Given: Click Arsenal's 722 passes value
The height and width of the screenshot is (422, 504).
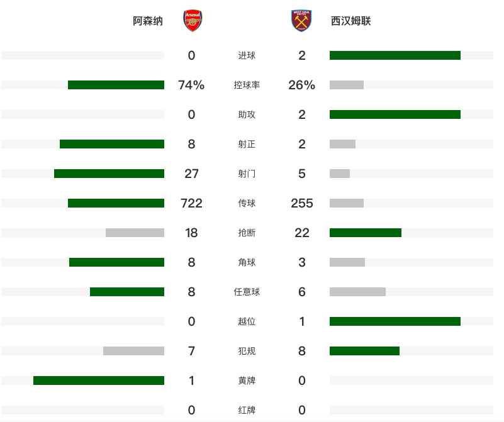Looking at the screenshot, I should (x=192, y=203).
